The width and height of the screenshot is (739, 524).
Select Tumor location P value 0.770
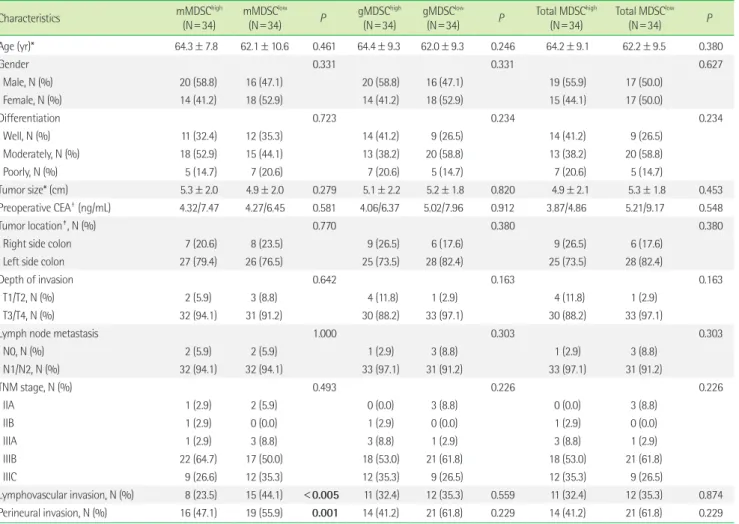[324, 226]
